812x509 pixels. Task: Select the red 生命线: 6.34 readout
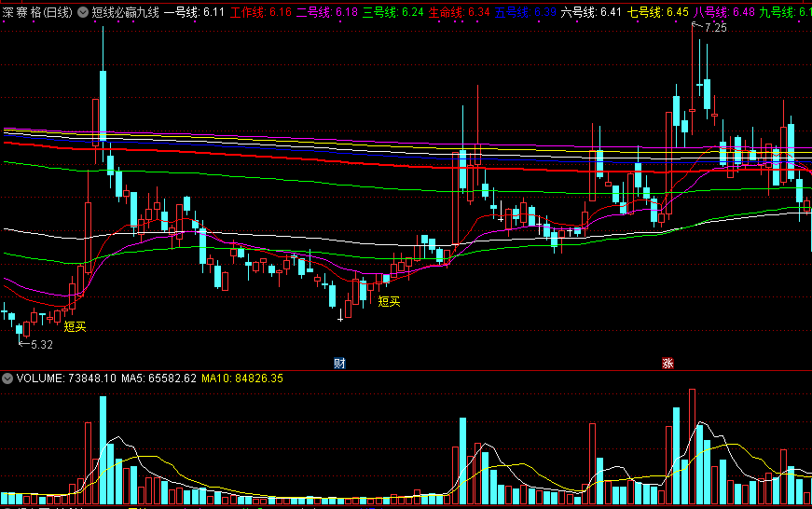point(460,12)
